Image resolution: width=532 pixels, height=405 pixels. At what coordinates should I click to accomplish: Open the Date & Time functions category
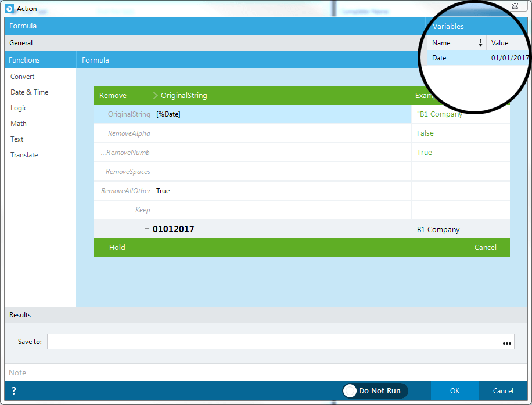(x=30, y=92)
